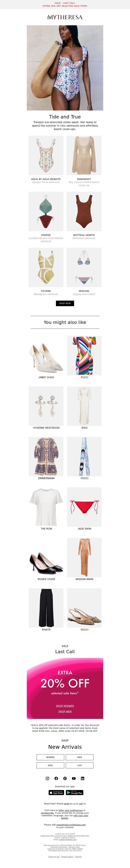Click the sale last call top banner
Image resolution: width=130 pixels, height=868 pixels.
click(x=65, y=4)
